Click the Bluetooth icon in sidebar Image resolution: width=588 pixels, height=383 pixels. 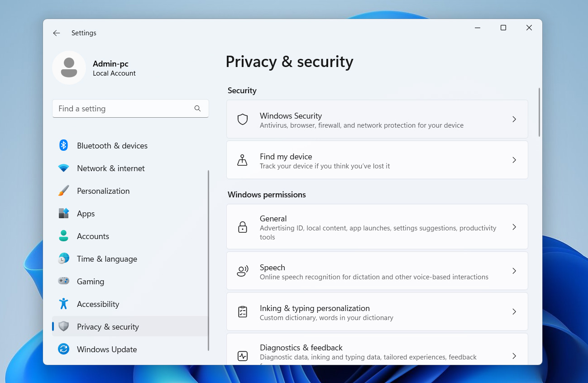(x=63, y=145)
